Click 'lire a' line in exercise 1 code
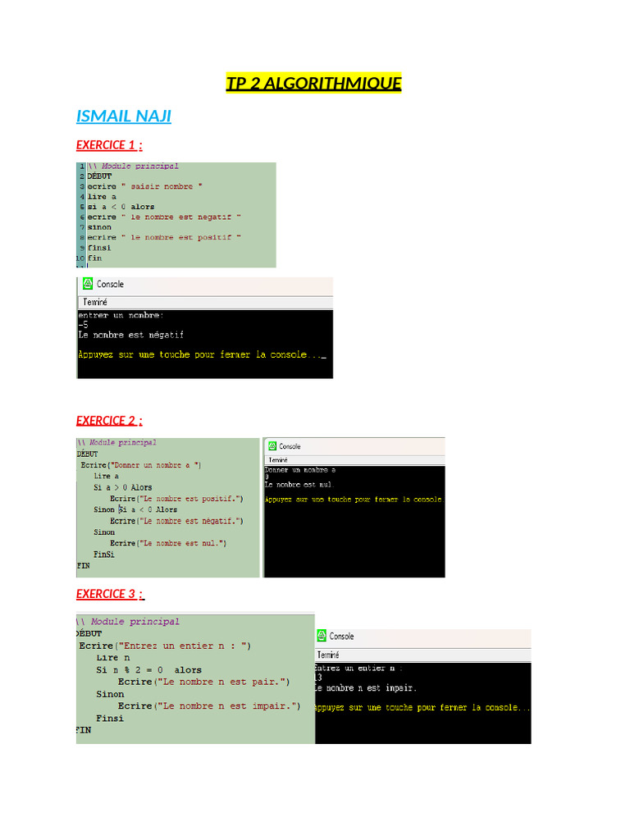The width and height of the screenshot is (630, 840). (102, 197)
